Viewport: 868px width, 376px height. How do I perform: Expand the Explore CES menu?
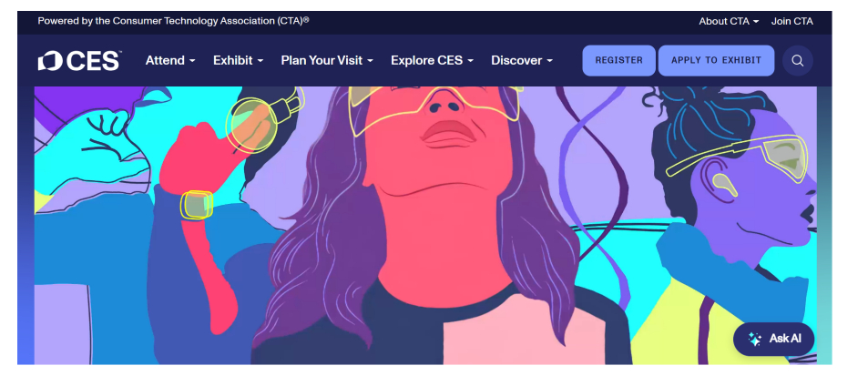[433, 61]
